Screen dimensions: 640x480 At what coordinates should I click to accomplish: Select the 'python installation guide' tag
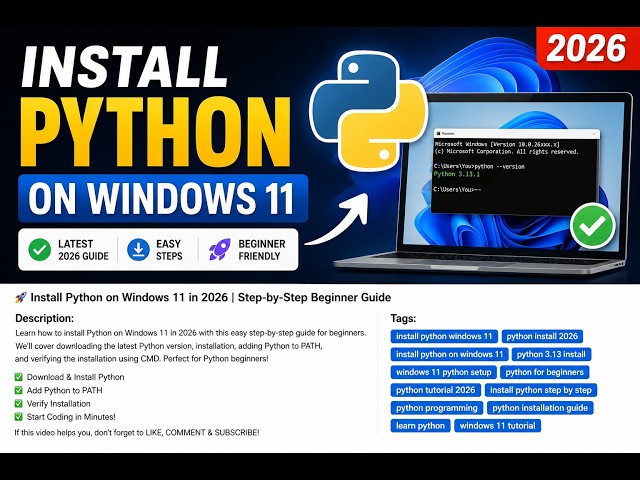point(540,408)
